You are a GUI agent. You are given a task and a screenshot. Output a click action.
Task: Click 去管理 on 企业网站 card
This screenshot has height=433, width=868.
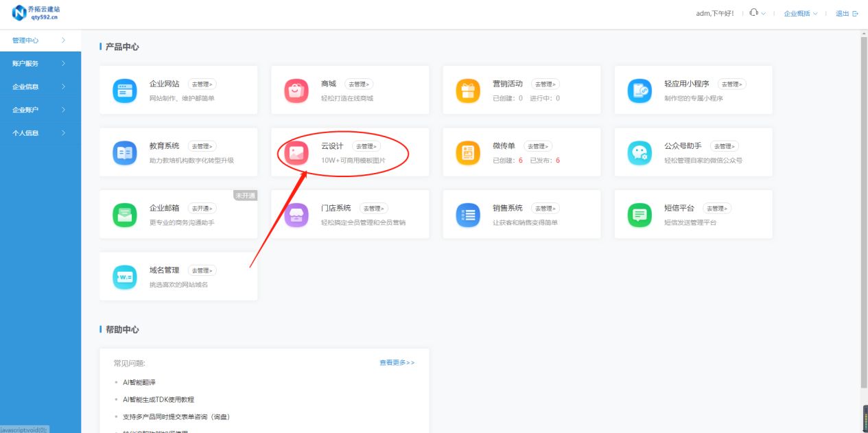click(x=202, y=83)
